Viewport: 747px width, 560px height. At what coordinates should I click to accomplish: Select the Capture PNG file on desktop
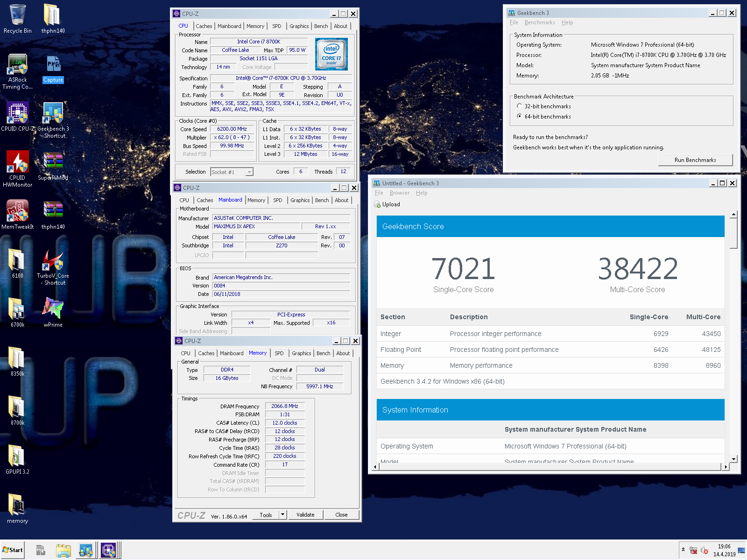coord(53,69)
